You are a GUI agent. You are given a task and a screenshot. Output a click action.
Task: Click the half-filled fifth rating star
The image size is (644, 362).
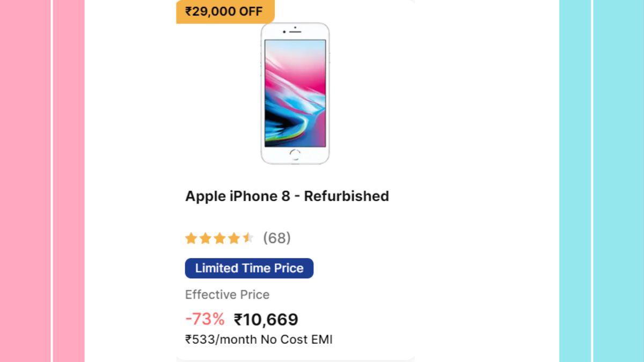tap(247, 238)
